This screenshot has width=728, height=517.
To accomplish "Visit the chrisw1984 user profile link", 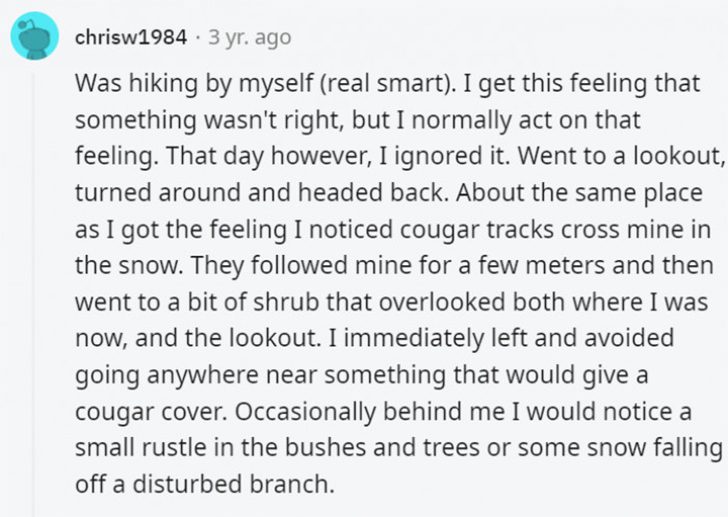I will (131, 37).
